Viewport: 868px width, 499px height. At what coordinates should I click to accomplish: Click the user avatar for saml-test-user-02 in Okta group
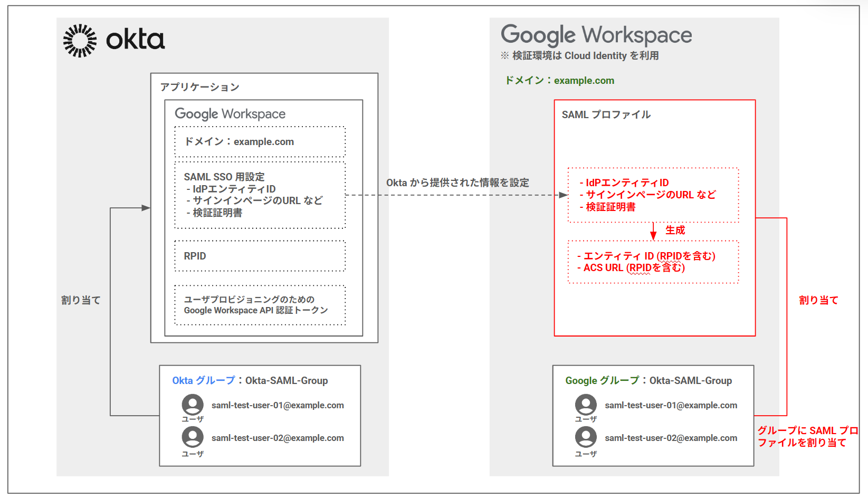193,437
